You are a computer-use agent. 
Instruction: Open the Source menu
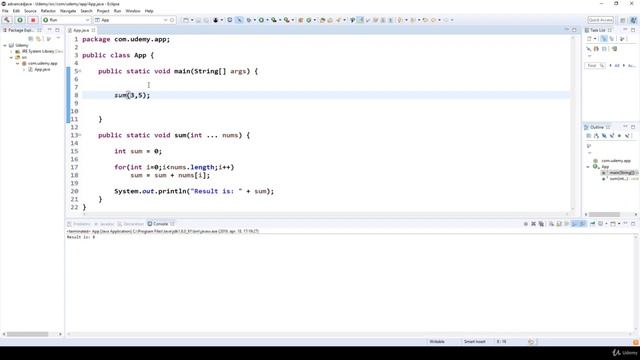click(30, 11)
